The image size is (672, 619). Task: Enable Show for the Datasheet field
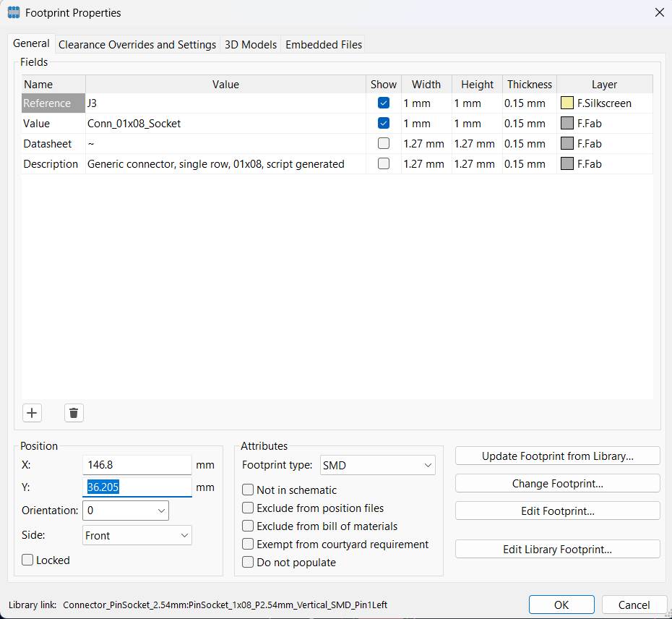point(384,144)
